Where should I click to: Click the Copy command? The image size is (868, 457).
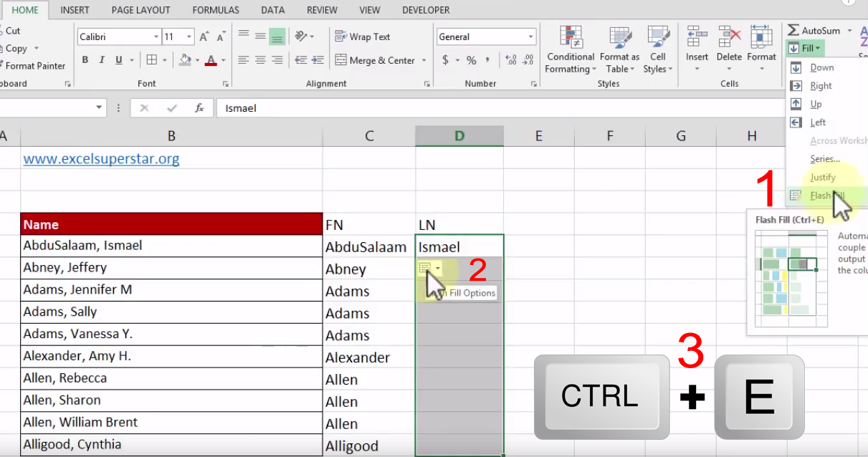pyautogui.click(x=16, y=48)
